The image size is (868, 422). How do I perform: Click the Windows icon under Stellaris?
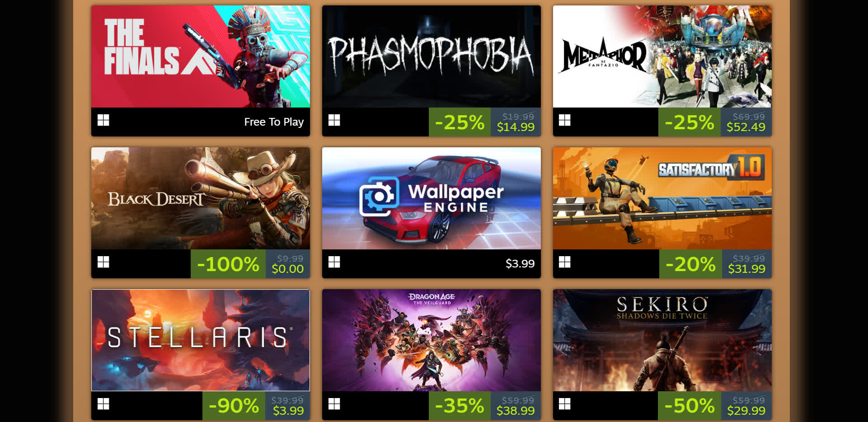(x=103, y=404)
